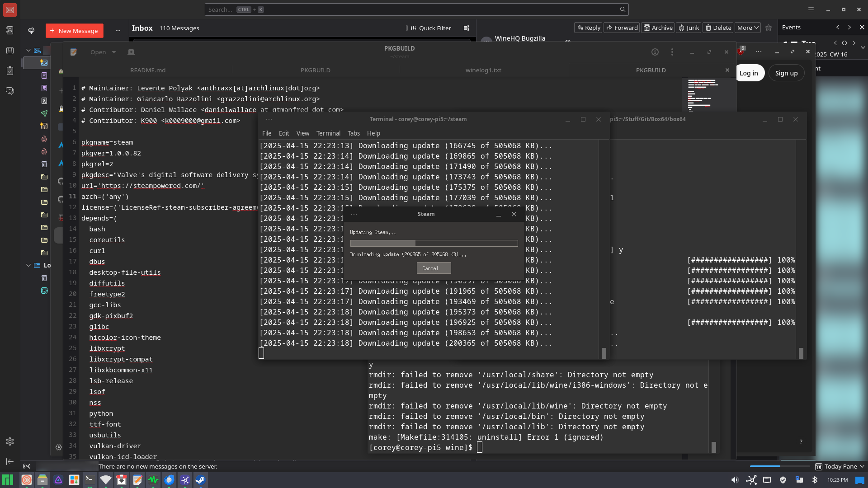Switch to the winelog1.txt tab

(x=483, y=70)
